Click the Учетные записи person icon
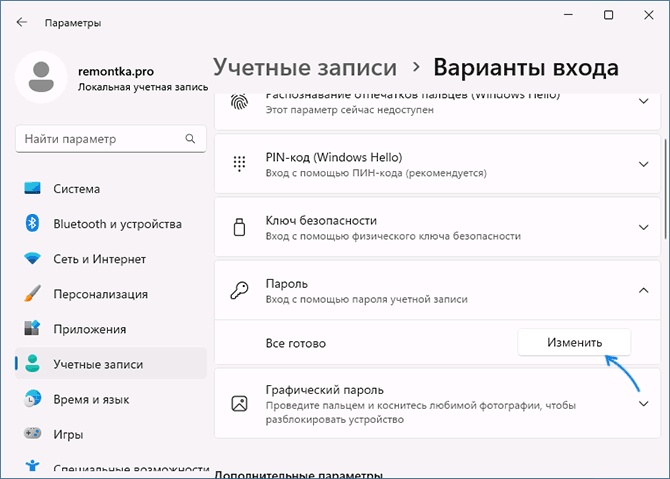The width and height of the screenshot is (670, 479). tap(32, 363)
